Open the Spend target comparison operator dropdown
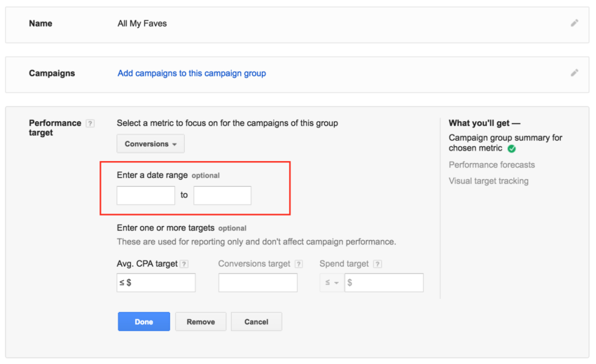The width and height of the screenshot is (596, 364). coord(332,282)
